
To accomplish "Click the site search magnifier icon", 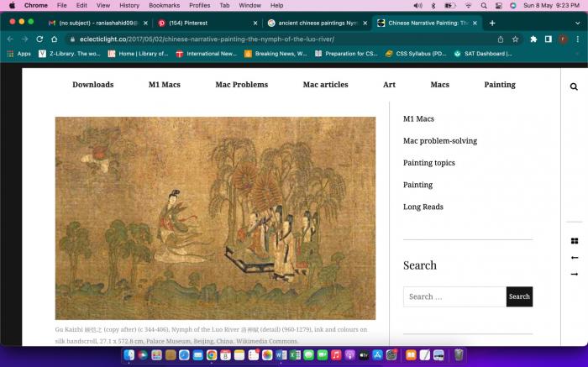I will click(574, 87).
